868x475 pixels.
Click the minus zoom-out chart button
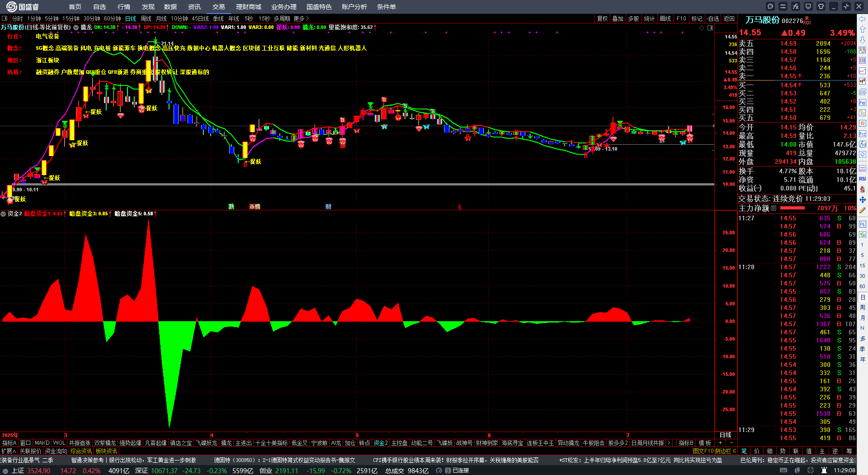tap(731, 443)
